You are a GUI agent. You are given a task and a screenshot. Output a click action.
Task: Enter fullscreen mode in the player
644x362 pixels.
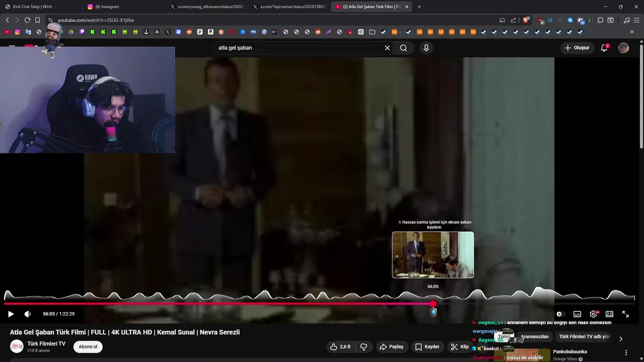pyautogui.click(x=625, y=314)
